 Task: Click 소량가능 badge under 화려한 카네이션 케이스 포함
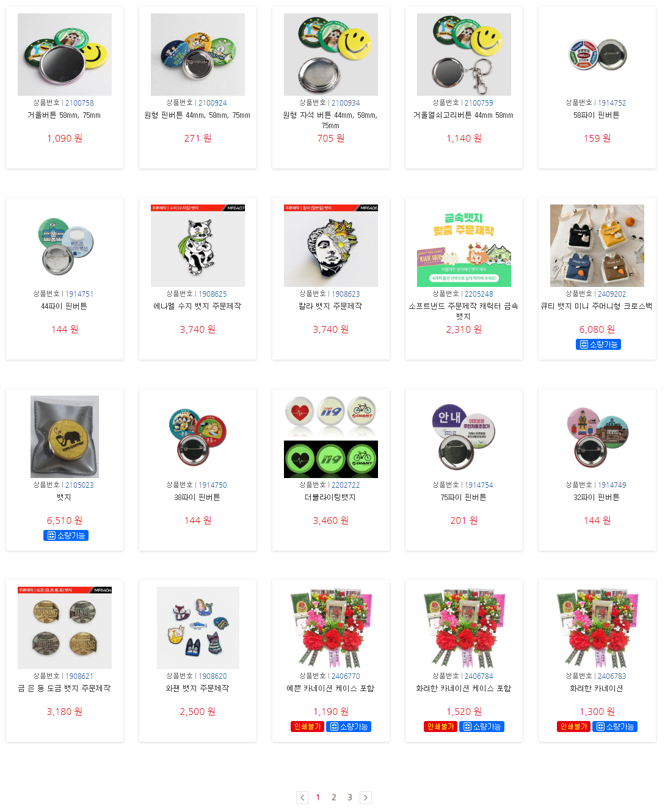click(482, 727)
